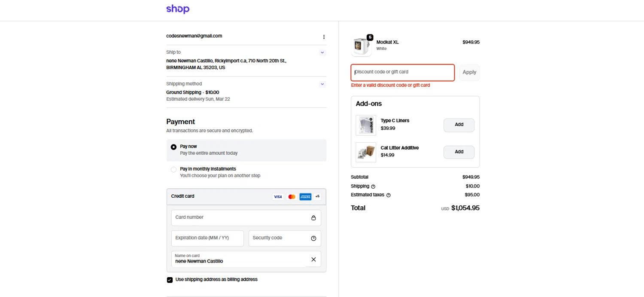
Task: Click the discount code error message
Action: pos(390,86)
